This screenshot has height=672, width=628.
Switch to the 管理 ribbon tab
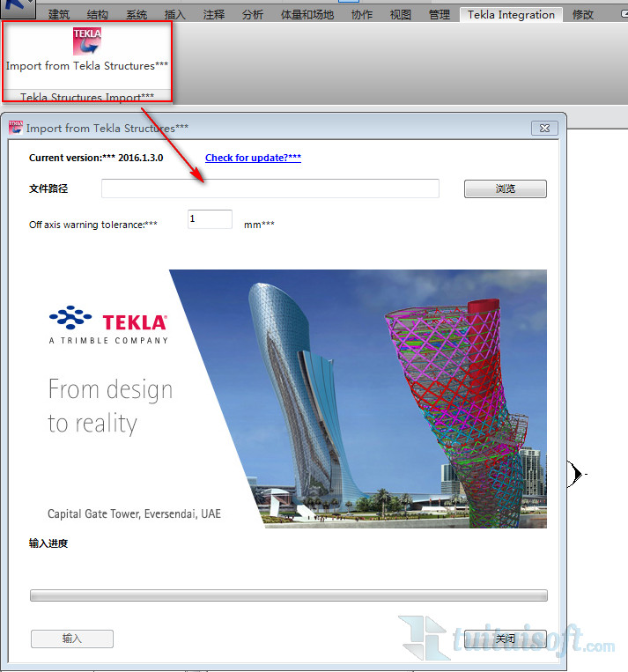pyautogui.click(x=440, y=15)
